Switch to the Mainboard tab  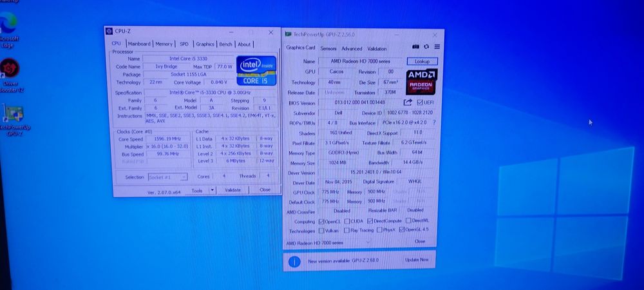[139, 44]
